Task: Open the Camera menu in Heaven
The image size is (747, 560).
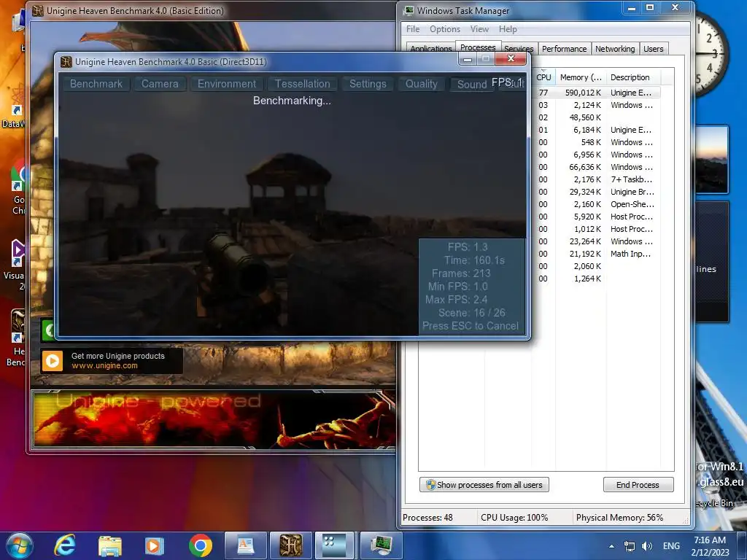Action: point(160,84)
